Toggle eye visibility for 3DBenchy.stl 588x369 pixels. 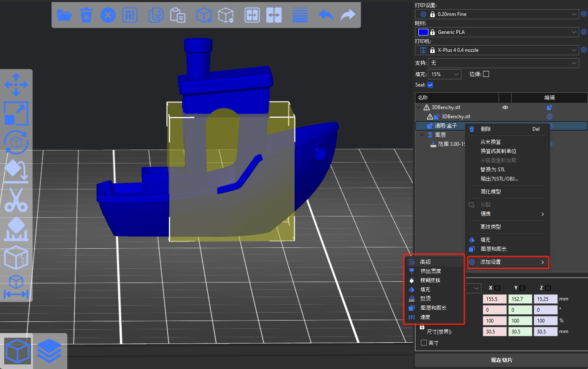505,107
